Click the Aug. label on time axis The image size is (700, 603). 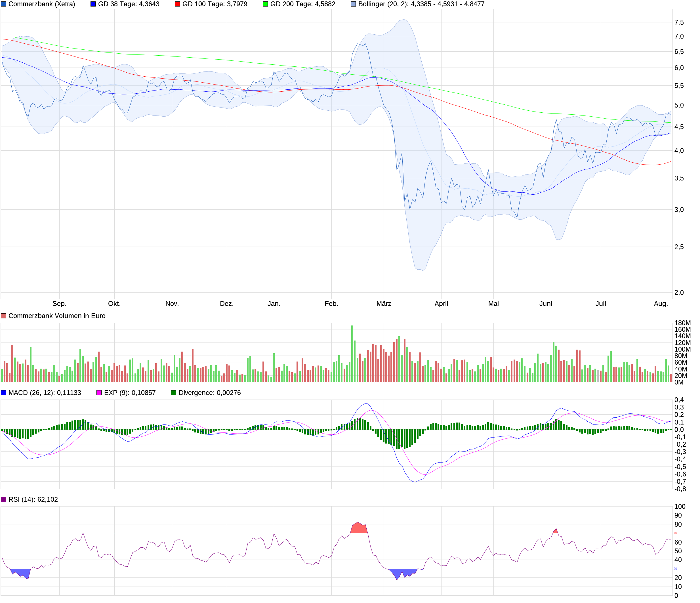pyautogui.click(x=661, y=304)
